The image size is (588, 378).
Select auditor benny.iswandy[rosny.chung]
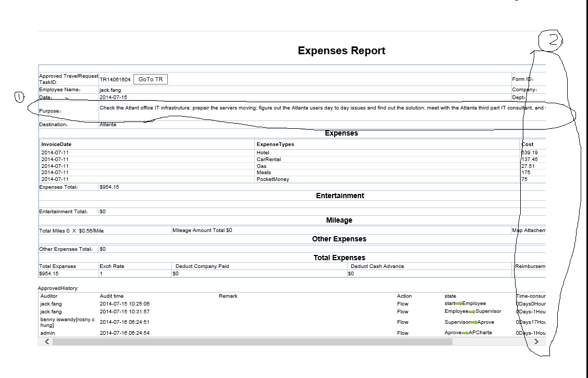(x=67, y=322)
